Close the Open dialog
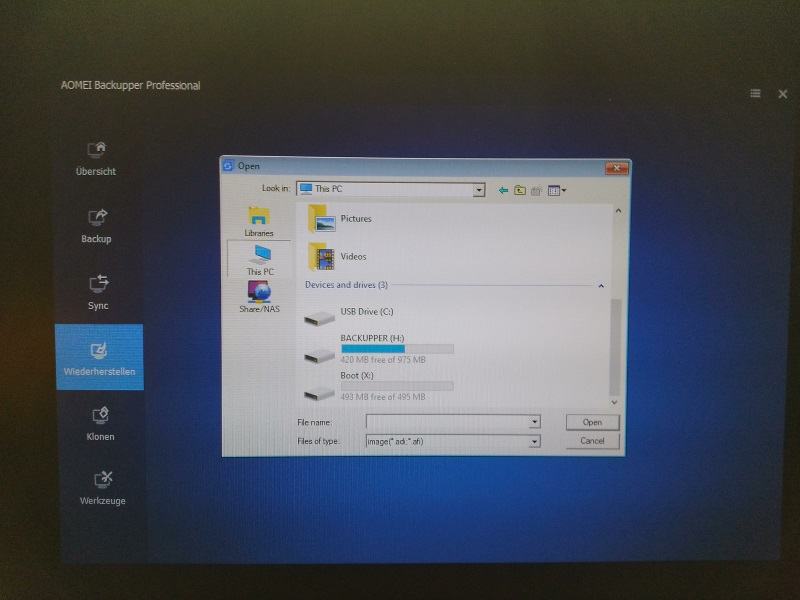Viewport: 800px width, 600px height. tap(616, 167)
